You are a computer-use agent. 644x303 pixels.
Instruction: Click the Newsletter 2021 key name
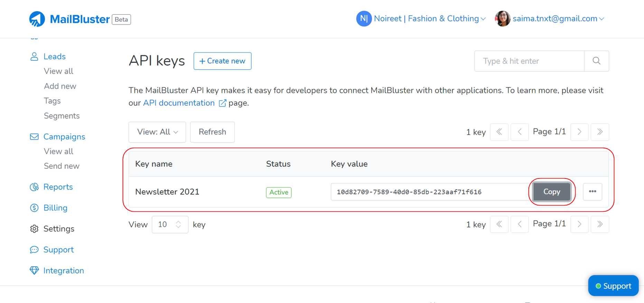167,192
